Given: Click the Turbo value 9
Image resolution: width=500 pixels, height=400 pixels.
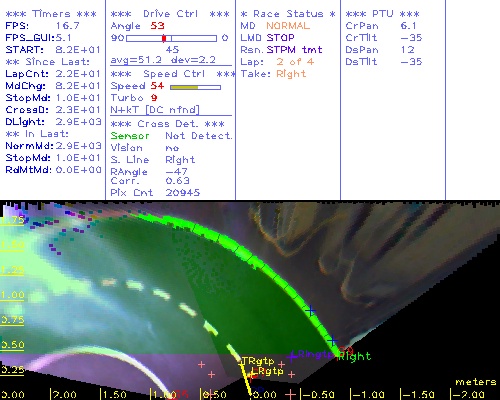Looking at the screenshot, I should (x=154, y=98).
